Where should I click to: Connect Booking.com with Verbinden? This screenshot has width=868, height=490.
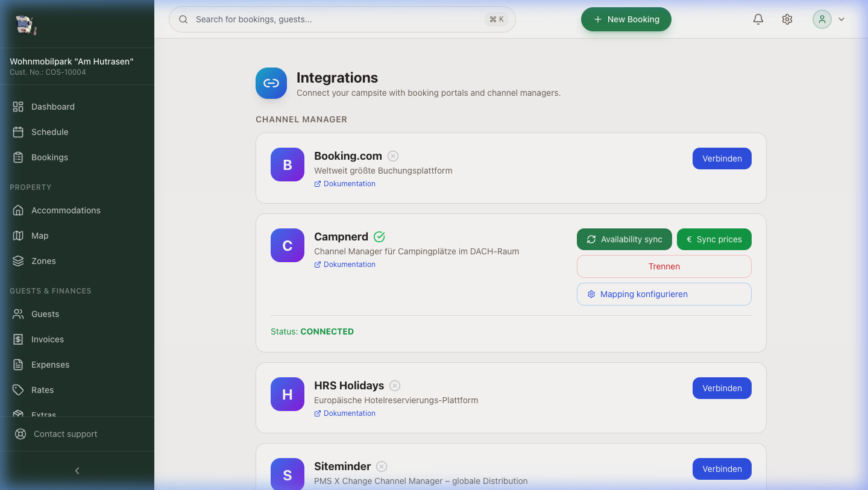(x=722, y=159)
